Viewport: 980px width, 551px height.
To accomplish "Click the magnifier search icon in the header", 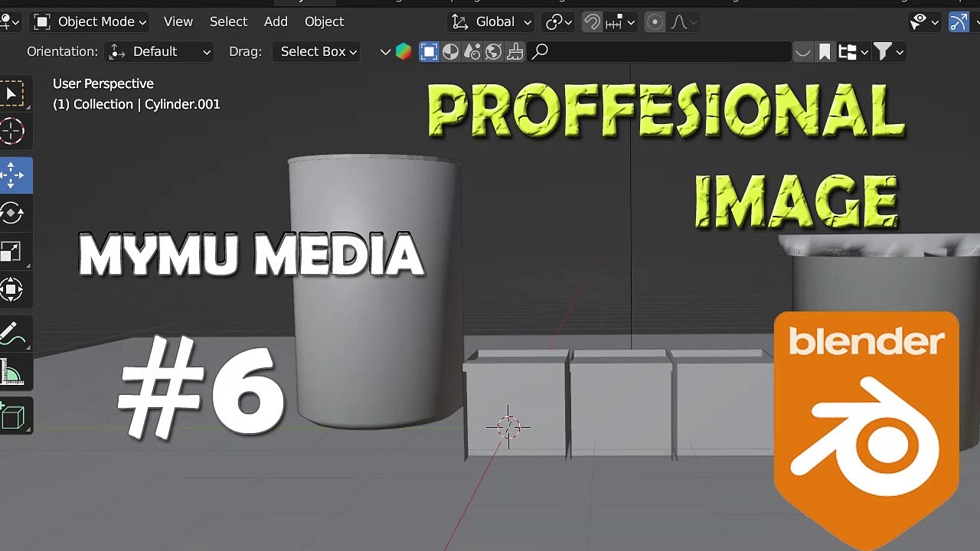I will pos(540,51).
